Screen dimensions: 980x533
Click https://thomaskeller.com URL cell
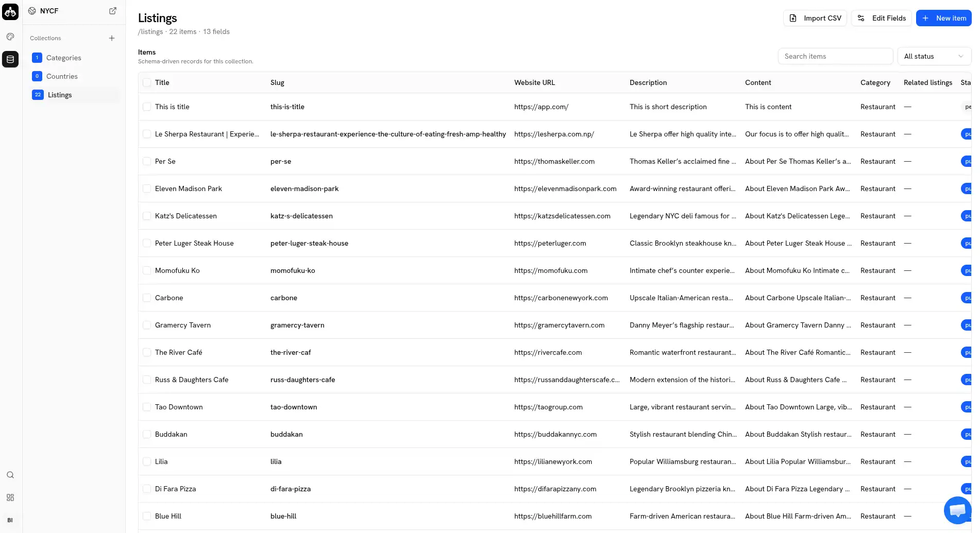(554, 161)
